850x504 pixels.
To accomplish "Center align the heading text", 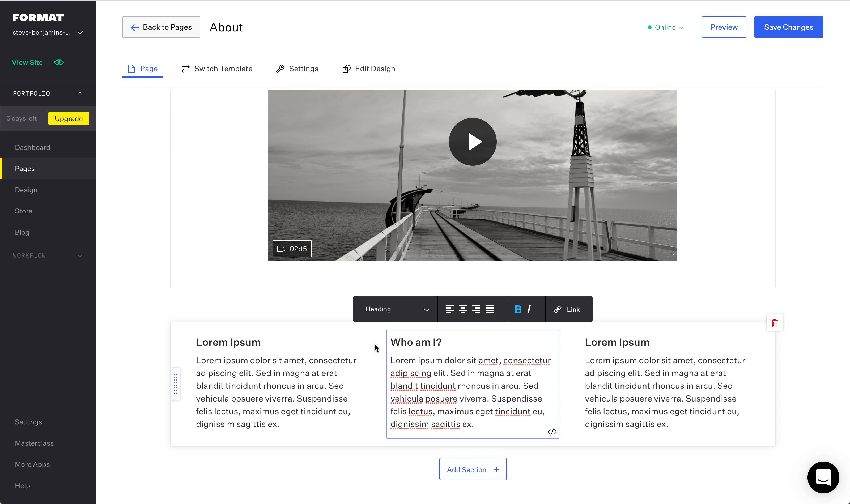I will 463,309.
